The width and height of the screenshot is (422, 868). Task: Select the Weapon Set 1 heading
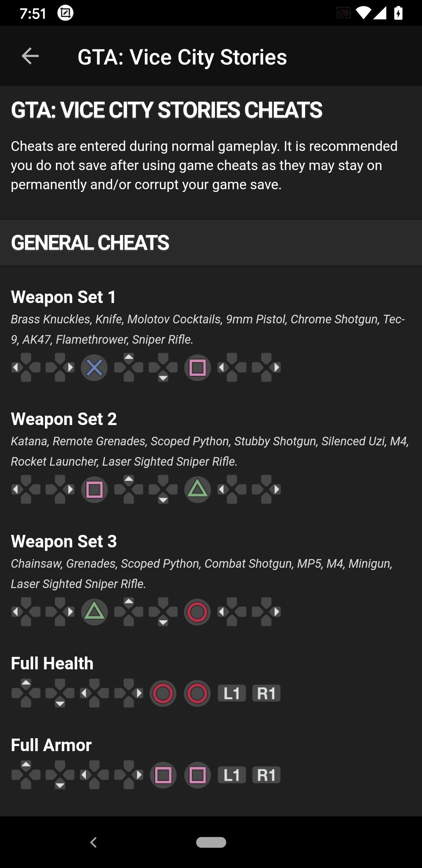[x=63, y=297]
